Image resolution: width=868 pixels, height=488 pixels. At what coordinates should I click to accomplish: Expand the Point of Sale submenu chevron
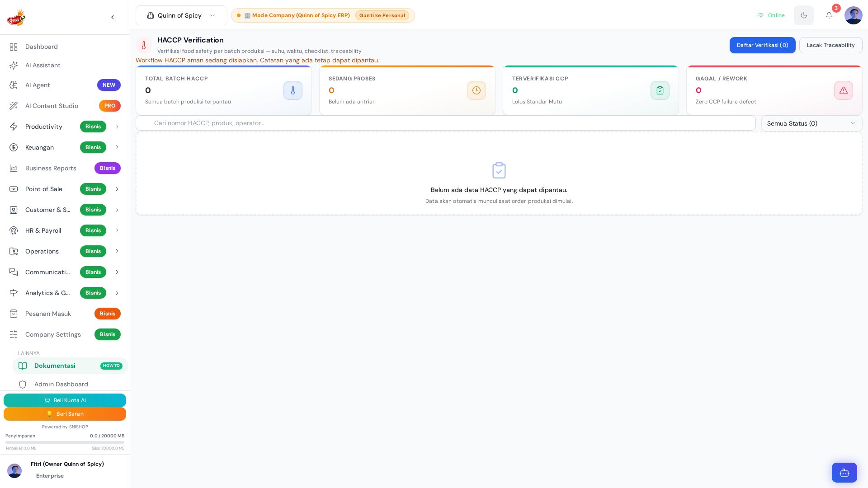tap(117, 189)
